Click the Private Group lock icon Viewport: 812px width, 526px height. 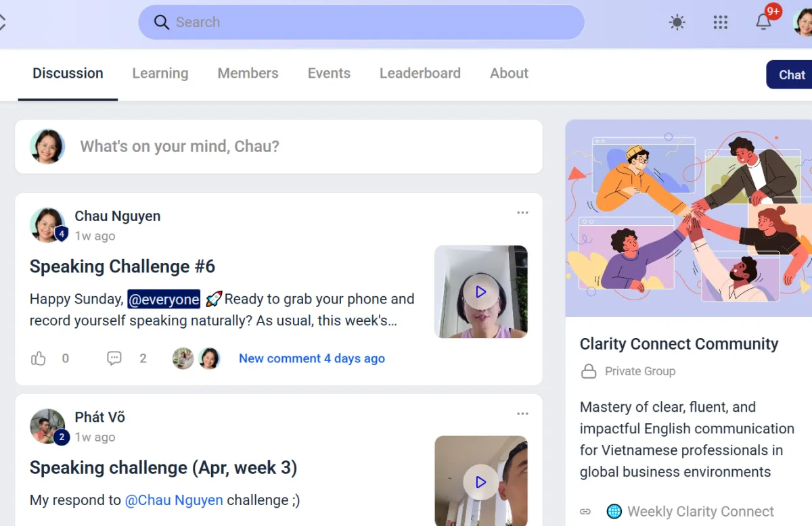point(589,371)
